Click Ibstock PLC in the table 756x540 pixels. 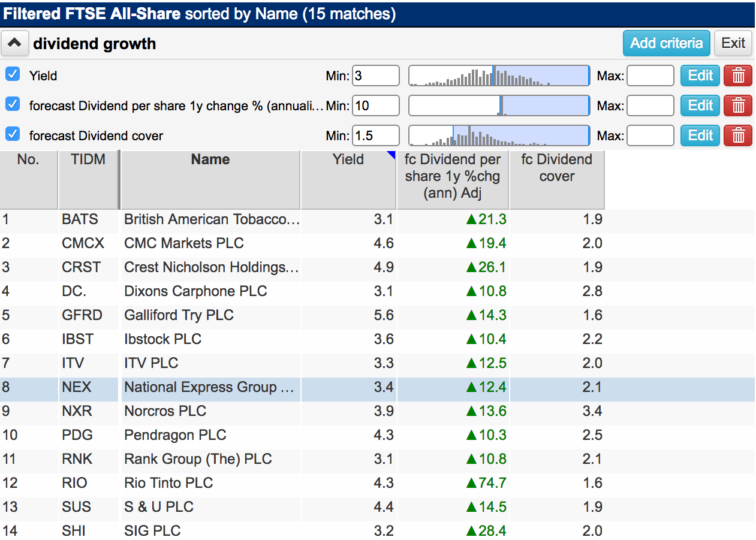pos(162,339)
